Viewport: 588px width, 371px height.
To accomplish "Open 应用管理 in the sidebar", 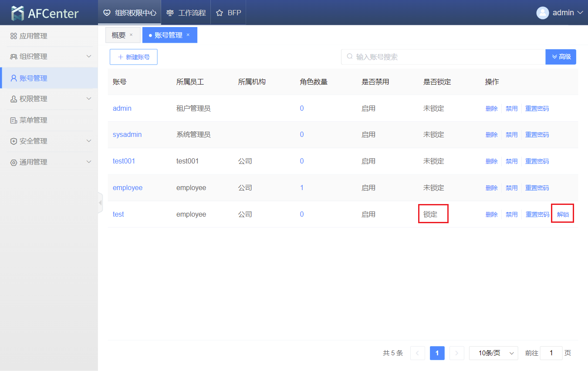I will [49, 36].
